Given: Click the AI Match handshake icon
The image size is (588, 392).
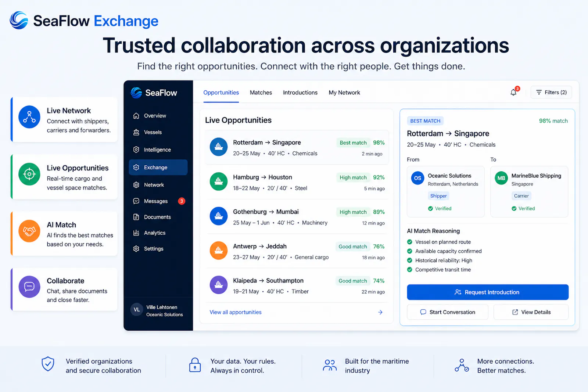Looking at the screenshot, I should coord(29,231).
